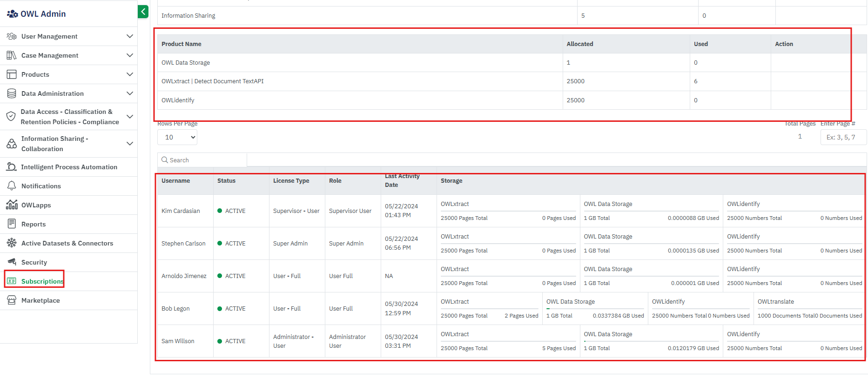
Task: Click the OWLapps chart icon
Action: tap(12, 205)
